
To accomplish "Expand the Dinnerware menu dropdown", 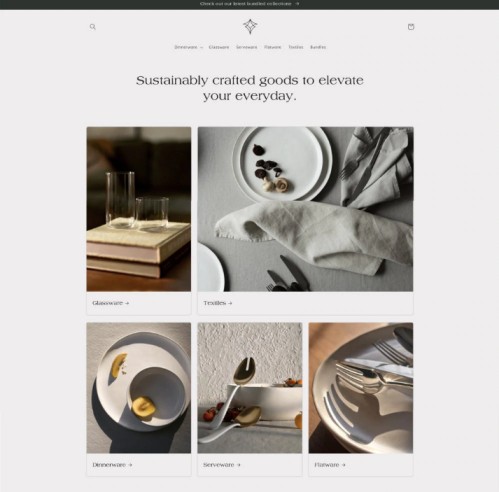I will (x=188, y=47).
